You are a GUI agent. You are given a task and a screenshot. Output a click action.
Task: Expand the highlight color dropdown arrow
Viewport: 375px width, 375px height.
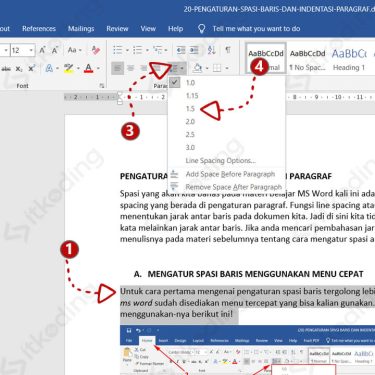(78, 68)
